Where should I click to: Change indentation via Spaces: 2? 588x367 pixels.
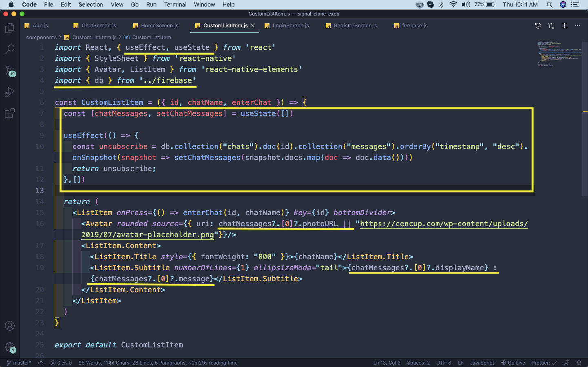pos(418,363)
